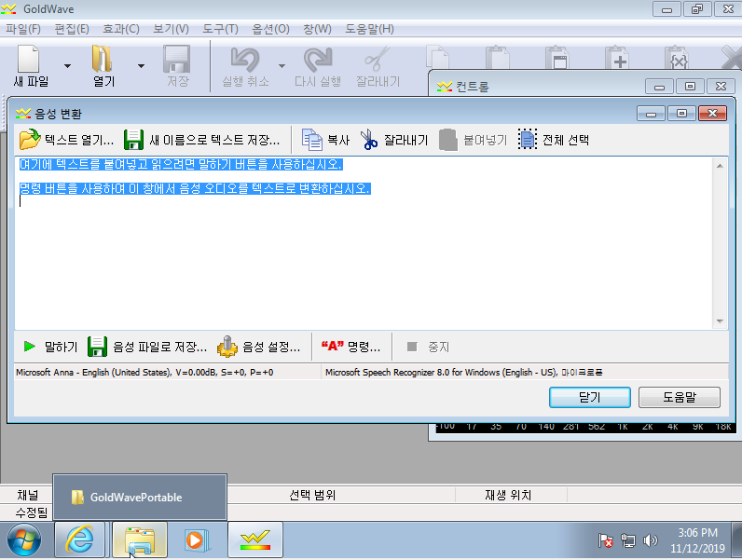Click Paste (붙여넣기) in speech converter toolbar
Viewport: 742px width, 560px height.
tap(473, 140)
